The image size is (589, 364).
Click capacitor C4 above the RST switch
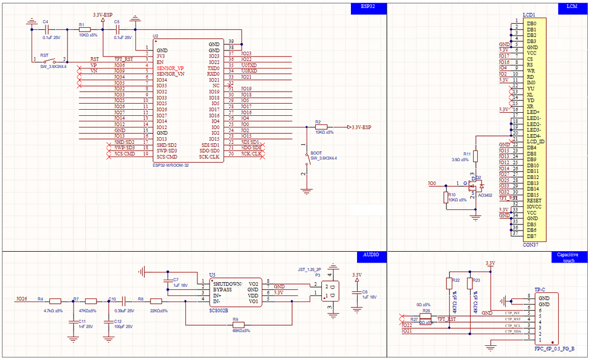tap(46, 29)
